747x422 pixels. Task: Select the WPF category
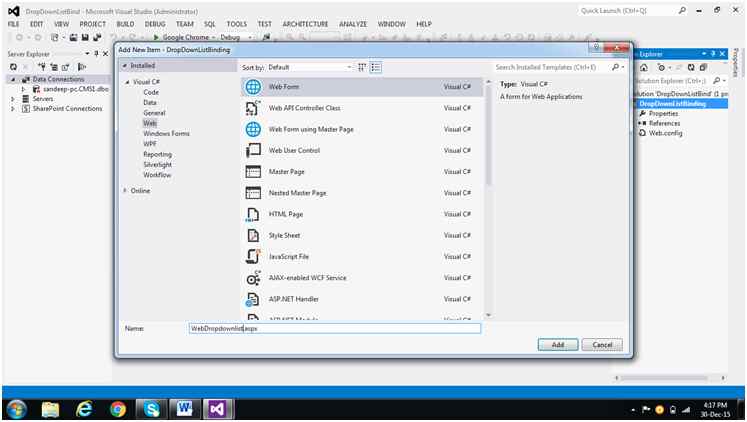[150, 144]
